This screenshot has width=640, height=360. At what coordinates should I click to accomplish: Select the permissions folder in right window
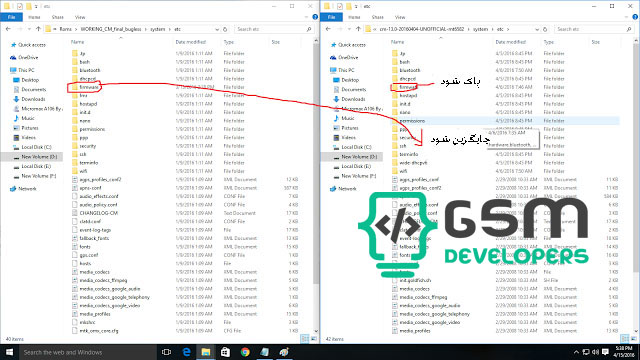[x=408, y=121]
